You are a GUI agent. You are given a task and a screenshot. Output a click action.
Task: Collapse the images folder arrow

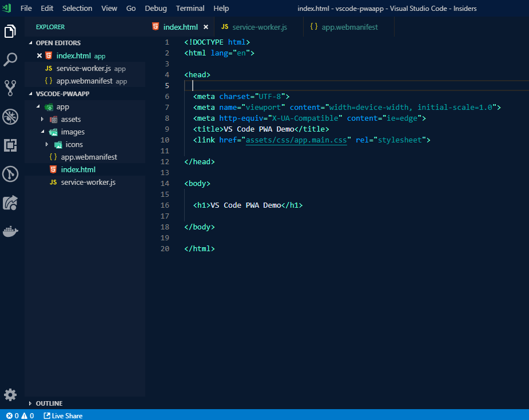(42, 132)
